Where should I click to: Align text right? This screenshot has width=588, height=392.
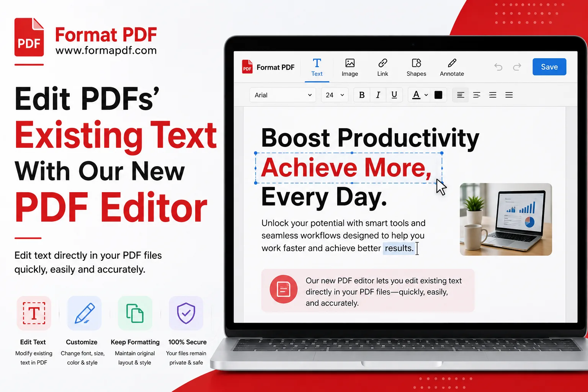pyautogui.click(x=493, y=95)
